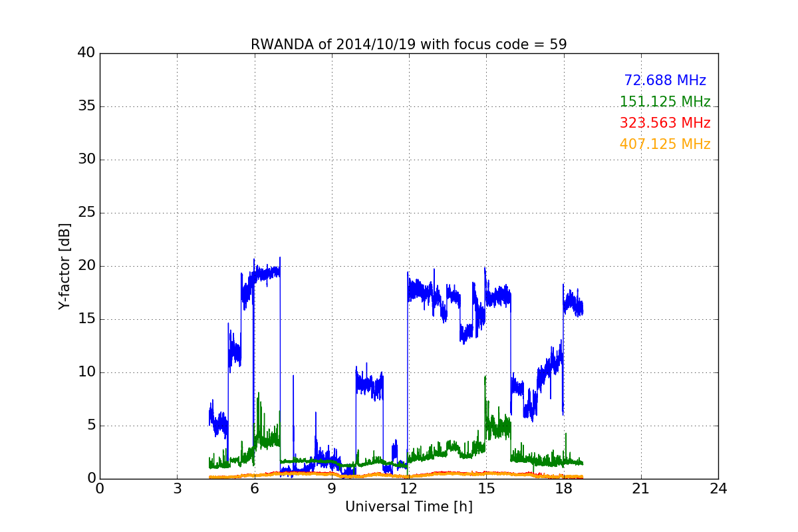Click the y-axis tick label 30

point(86,160)
